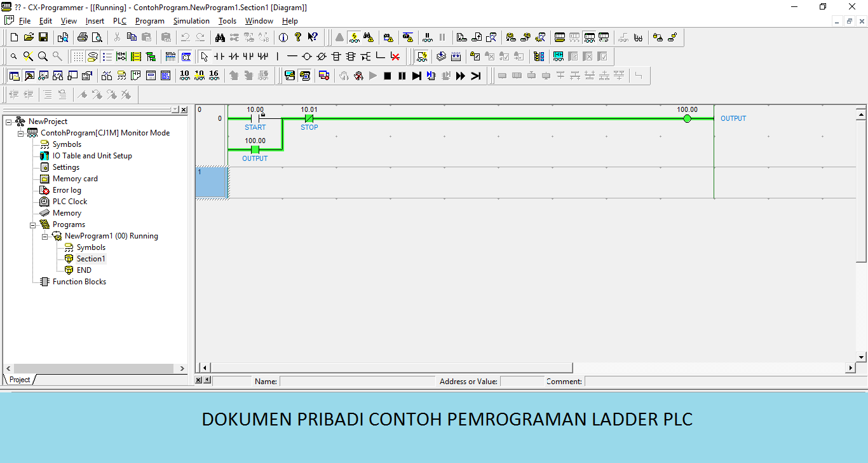Viewport: 868px width, 463px height.
Task: Open the Simulation menu
Action: pyautogui.click(x=191, y=20)
